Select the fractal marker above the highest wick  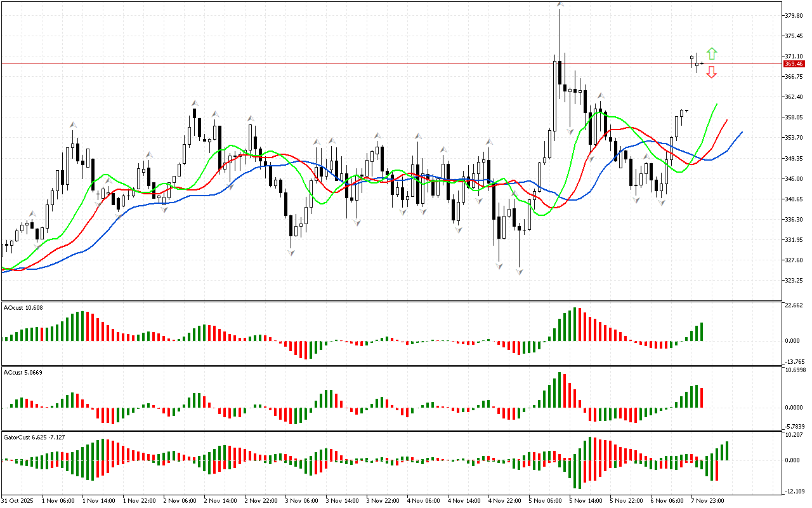pos(560,4)
